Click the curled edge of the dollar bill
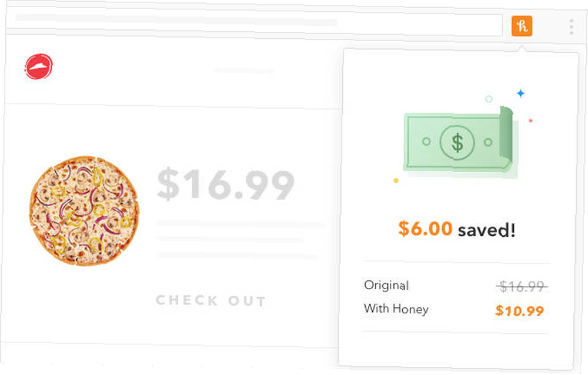The height and width of the screenshot is (375, 588). pyautogui.click(x=506, y=138)
